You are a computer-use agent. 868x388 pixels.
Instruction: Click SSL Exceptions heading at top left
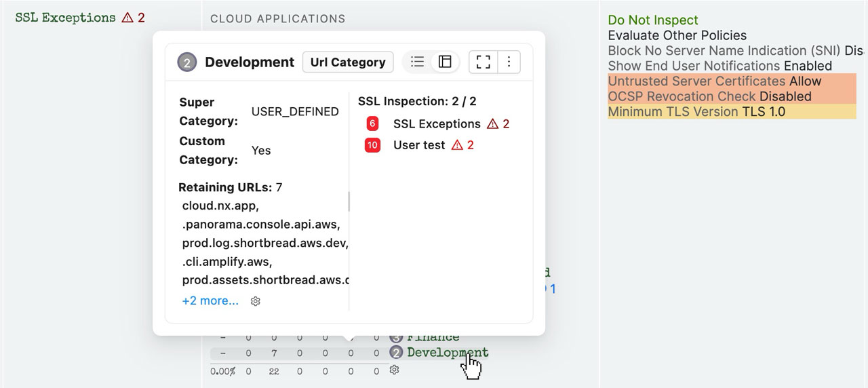click(65, 18)
